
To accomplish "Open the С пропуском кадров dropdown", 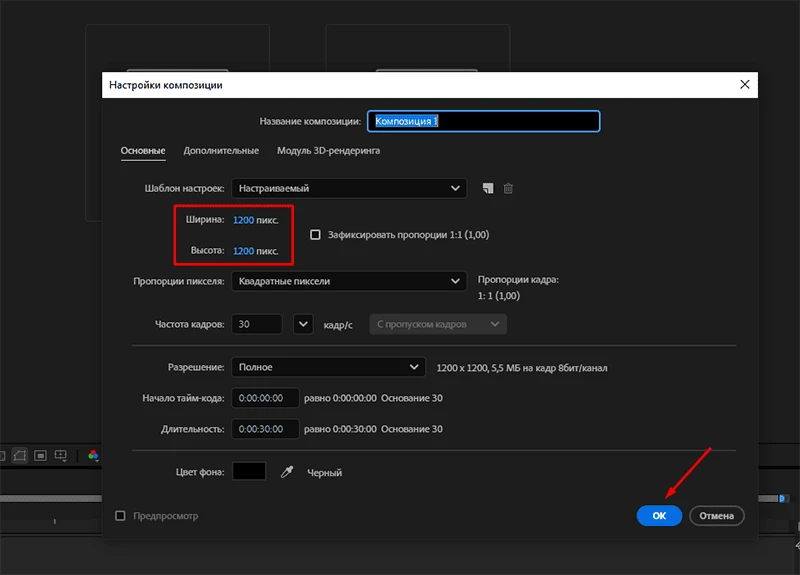I will tap(438, 324).
